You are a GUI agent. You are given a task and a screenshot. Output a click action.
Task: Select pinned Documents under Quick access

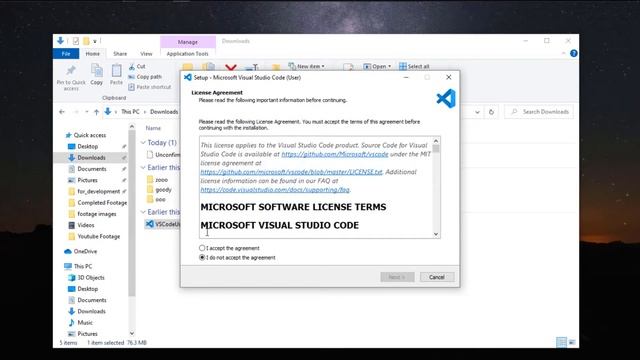point(92,169)
